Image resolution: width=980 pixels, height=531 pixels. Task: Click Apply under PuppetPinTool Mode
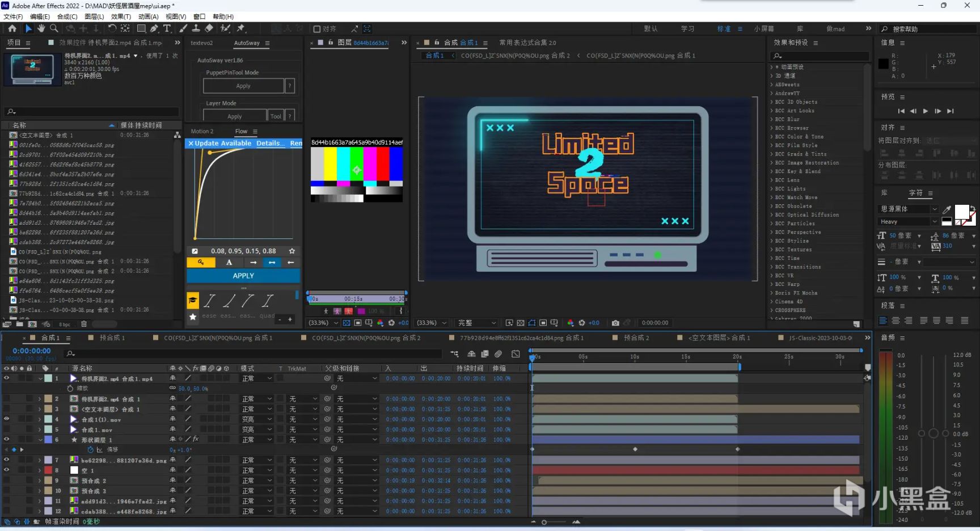click(x=243, y=86)
